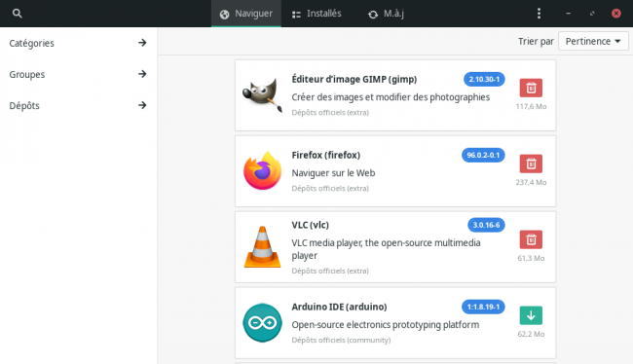Viewport: 633px width, 364px height.
Task: Select the Groupes sidebar label
Action: [x=27, y=75]
